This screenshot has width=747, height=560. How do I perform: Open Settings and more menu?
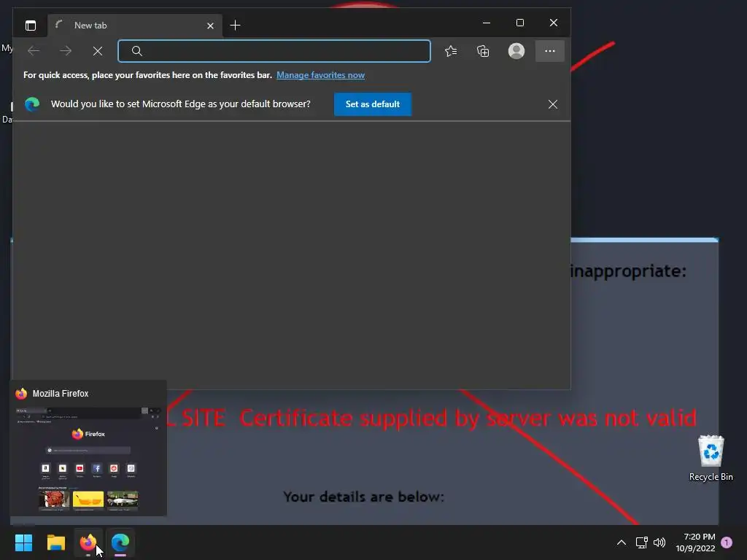(550, 51)
